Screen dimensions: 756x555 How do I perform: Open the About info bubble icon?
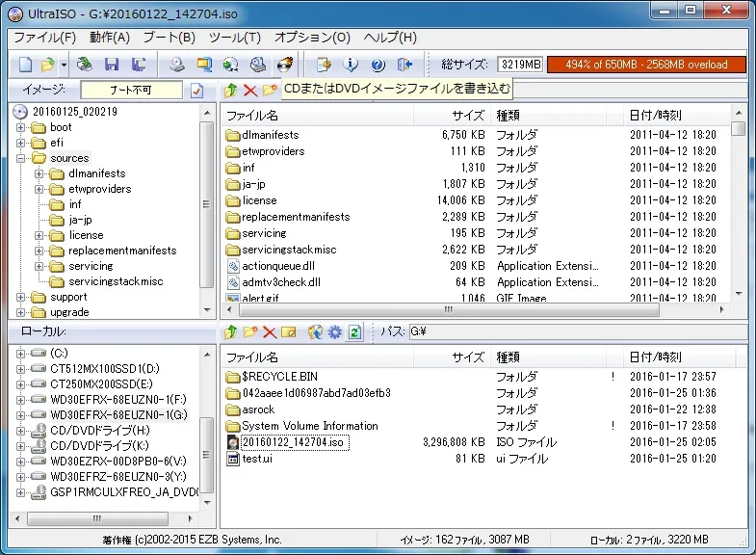pyautogui.click(x=351, y=65)
